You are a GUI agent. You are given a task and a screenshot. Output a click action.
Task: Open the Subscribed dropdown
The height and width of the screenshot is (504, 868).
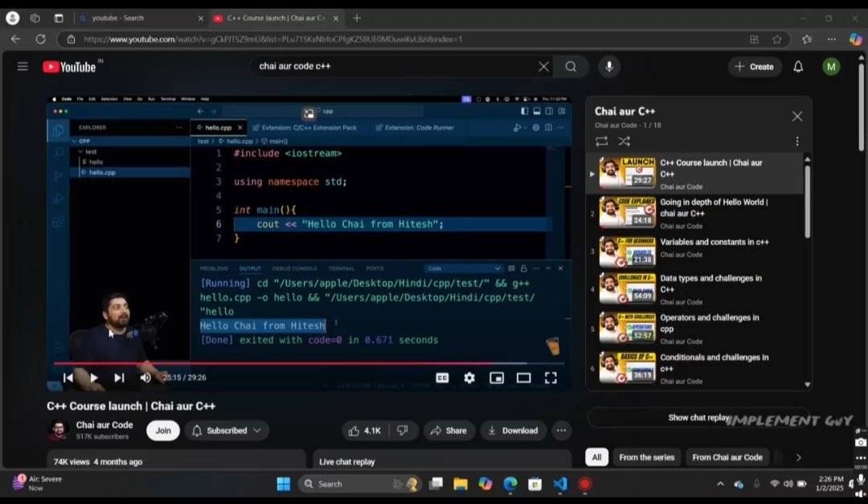pos(227,430)
